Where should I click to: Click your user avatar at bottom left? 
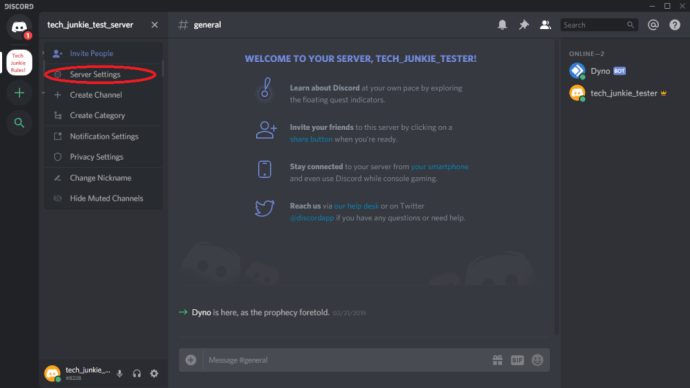point(52,373)
